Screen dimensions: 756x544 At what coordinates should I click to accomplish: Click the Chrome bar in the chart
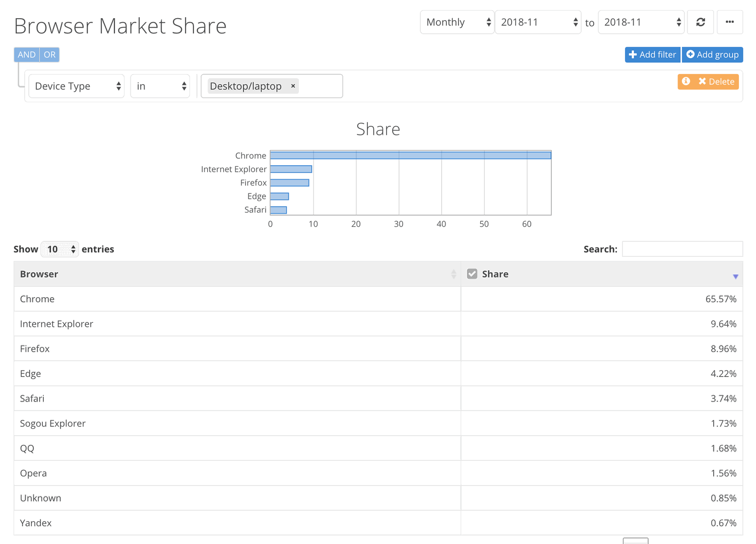410,155
